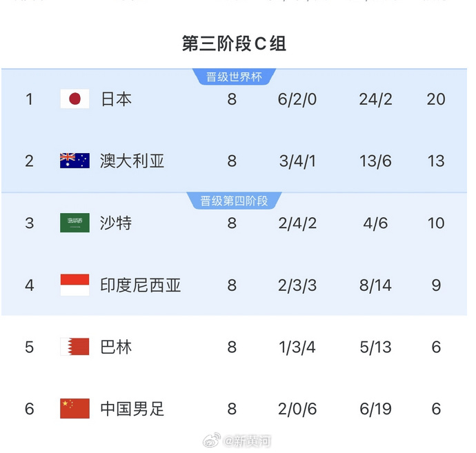Click the 晋级第四阶段 label tab

pos(235,201)
